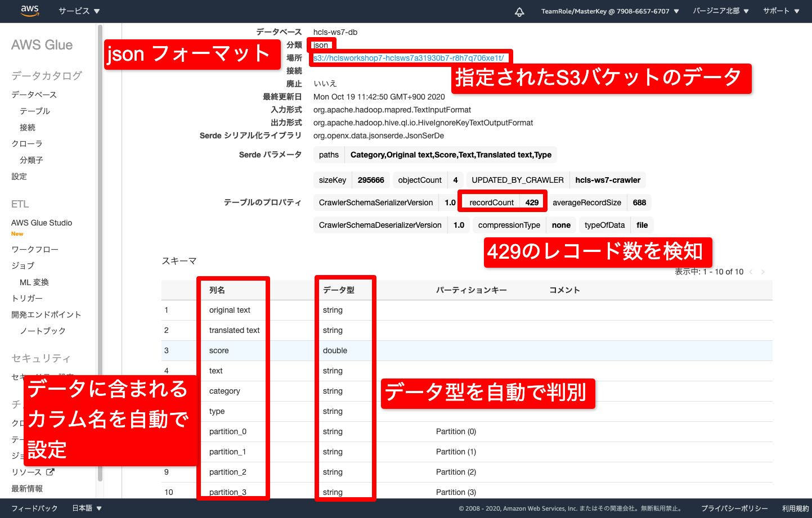Click the recordCount 429 property
This screenshot has height=518, width=812.
pos(504,202)
